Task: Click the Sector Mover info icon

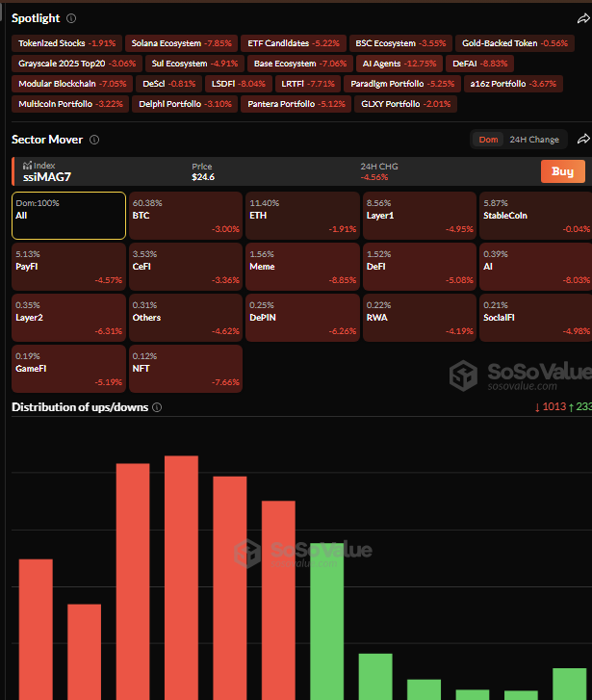Action: click(x=94, y=140)
